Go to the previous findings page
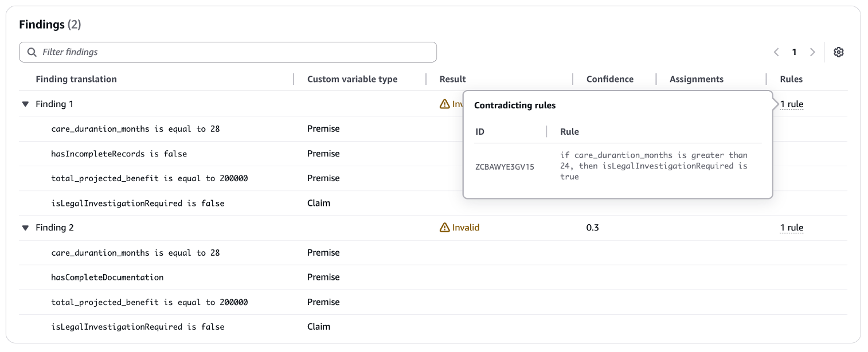The width and height of the screenshot is (868, 352). pos(776,52)
